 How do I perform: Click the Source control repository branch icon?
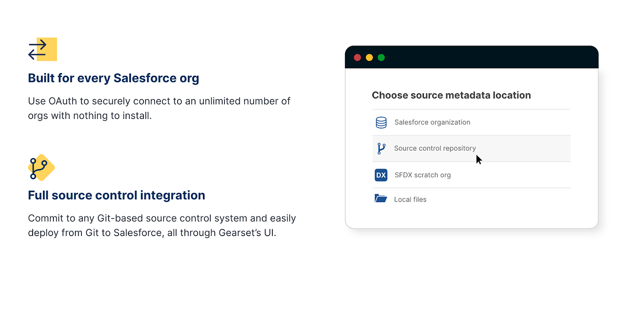(381, 148)
